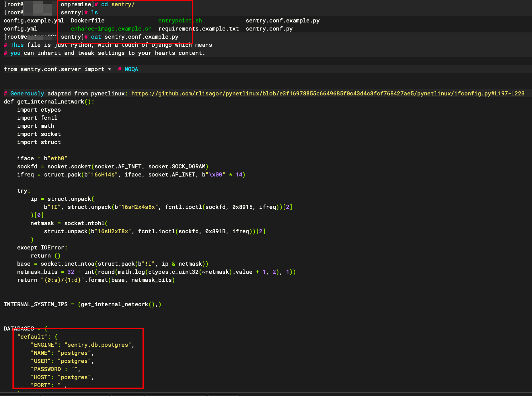Screen dimensions: 532x396
Task: Click the INTERNAL_SYSTEM_IPS assignment
Action: tap(83, 304)
